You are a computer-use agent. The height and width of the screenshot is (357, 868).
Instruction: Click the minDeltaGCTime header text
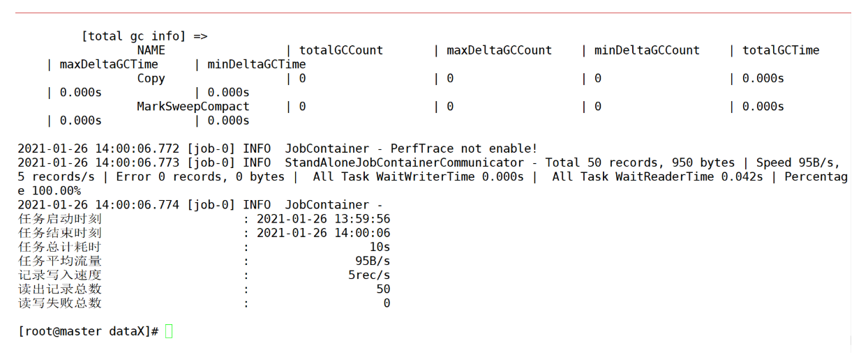257,64
